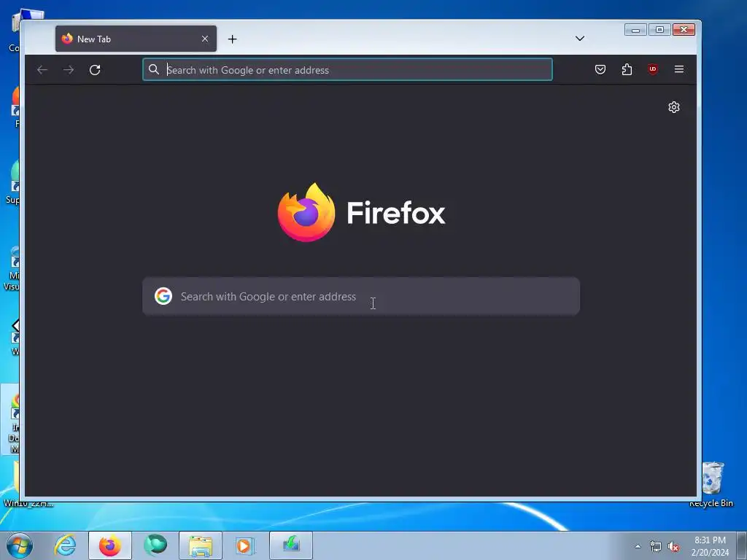Screen dimensions: 747x560
Task: Close the New Tab tab
Action: [x=205, y=39]
